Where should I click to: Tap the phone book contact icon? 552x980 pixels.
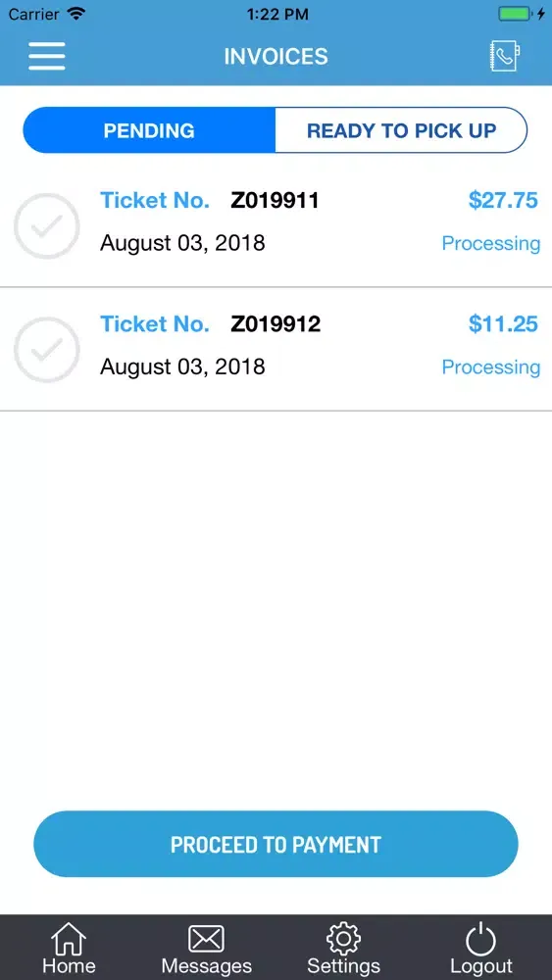click(505, 56)
